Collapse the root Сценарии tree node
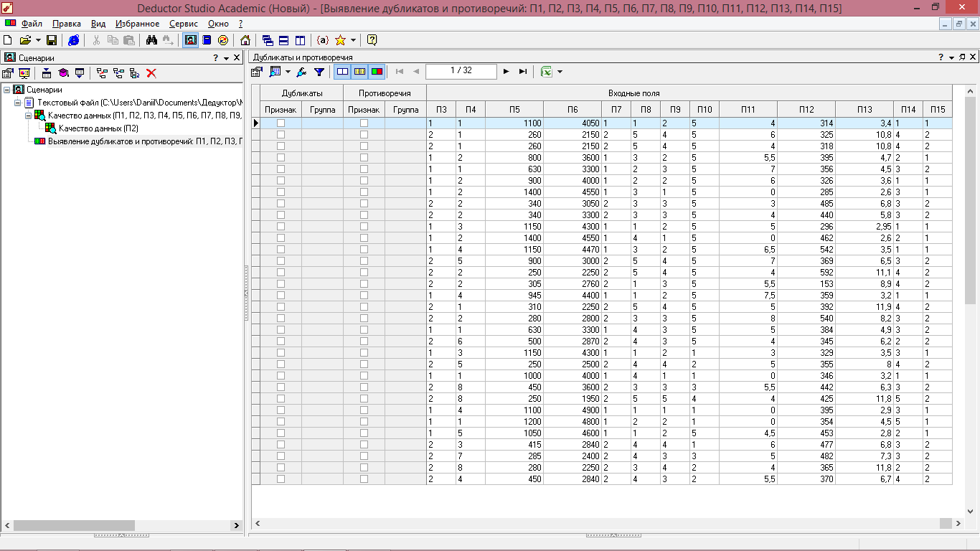 point(6,90)
